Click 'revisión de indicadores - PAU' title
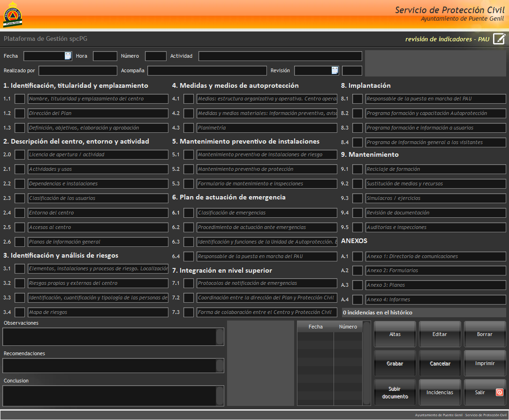 447,39
